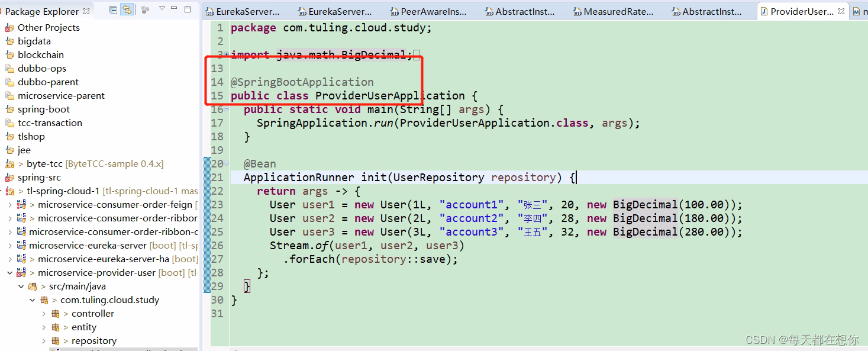This screenshot has width=868, height=351.
Task: Click ProviderUserApplication class name on line 15
Action: 390,96
